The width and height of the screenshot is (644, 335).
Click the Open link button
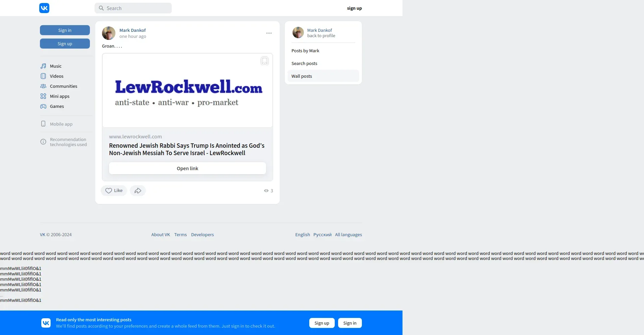tap(187, 168)
